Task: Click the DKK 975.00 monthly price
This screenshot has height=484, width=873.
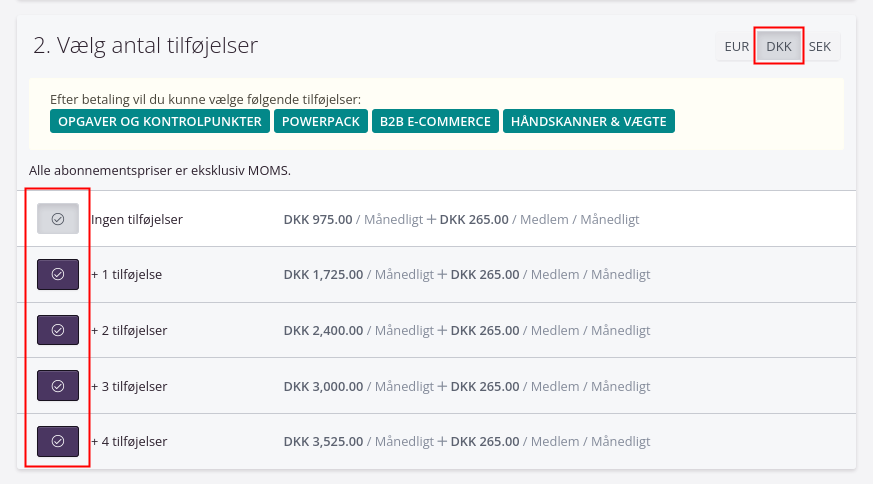Action: (x=318, y=219)
